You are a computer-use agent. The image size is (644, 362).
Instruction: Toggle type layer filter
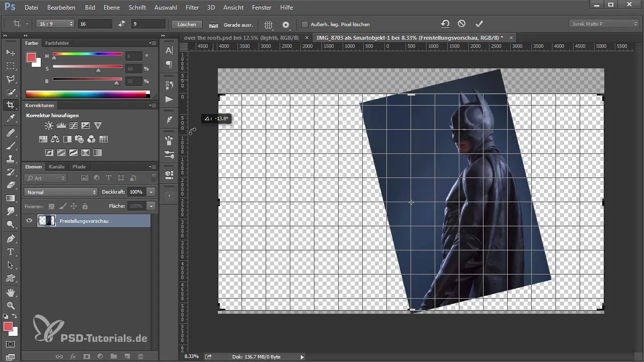(109, 178)
